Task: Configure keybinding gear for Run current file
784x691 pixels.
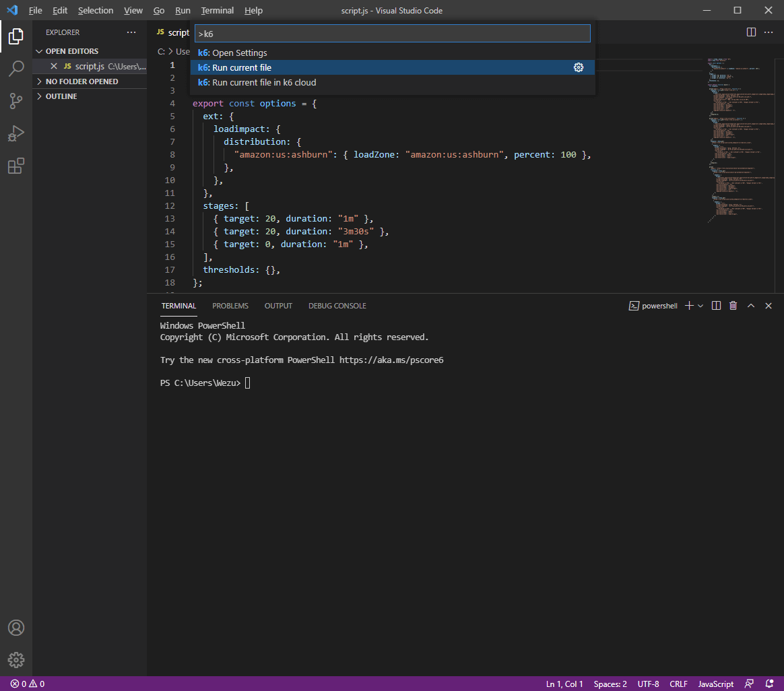Action: click(579, 67)
